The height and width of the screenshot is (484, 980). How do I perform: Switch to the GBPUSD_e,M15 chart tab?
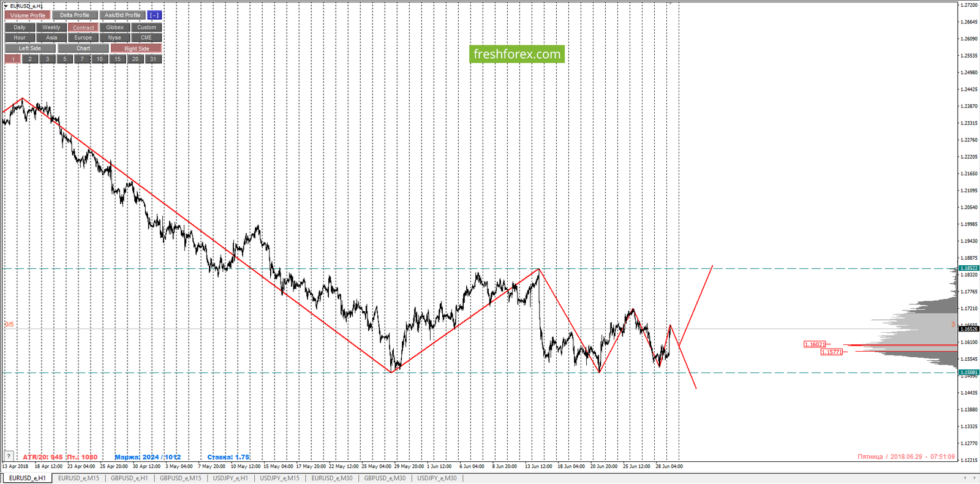click(181, 478)
